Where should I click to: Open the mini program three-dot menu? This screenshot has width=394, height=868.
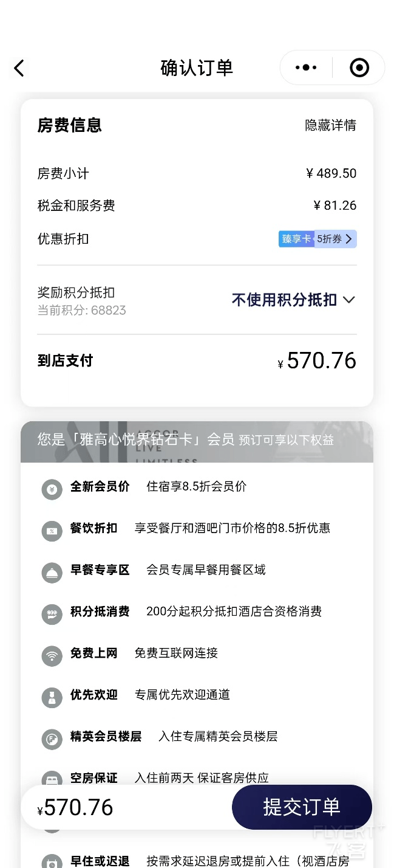click(x=306, y=67)
